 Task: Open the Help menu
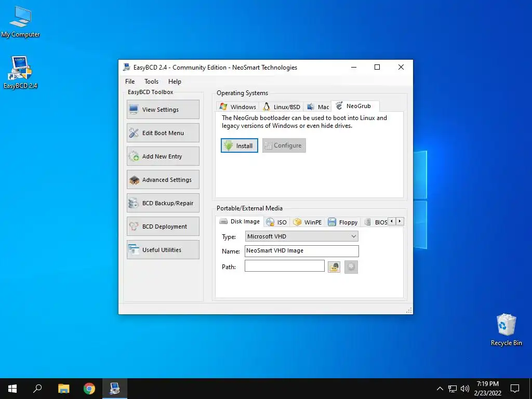click(x=175, y=82)
